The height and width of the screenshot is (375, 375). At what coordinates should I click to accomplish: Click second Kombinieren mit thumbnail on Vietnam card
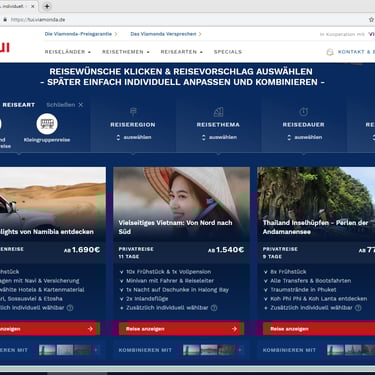coord(209,350)
